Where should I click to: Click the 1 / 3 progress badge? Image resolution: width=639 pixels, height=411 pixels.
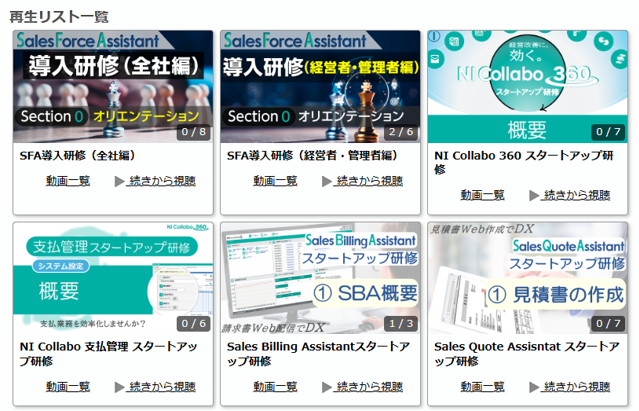(x=401, y=323)
